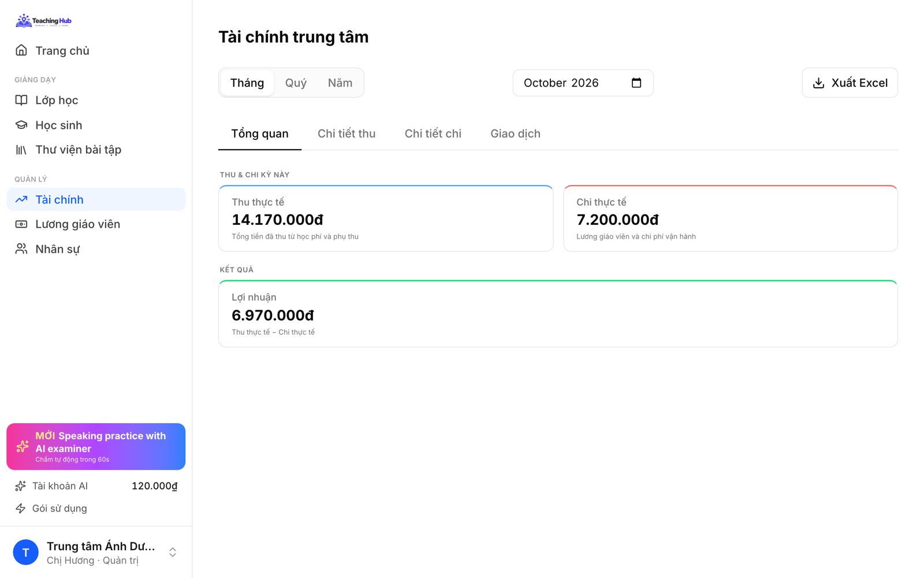
Task: Click the lightning icon beside Gói sử dụng
Action: (x=21, y=509)
